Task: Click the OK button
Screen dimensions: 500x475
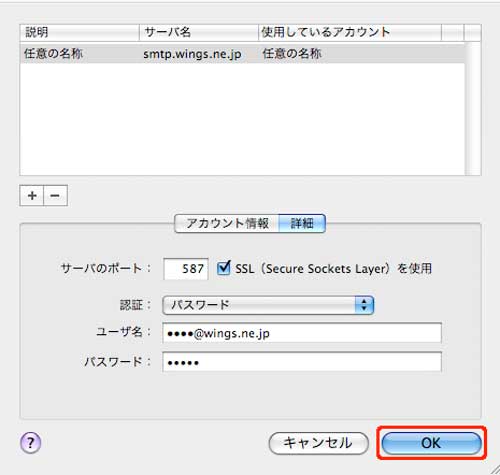Action: (x=431, y=443)
